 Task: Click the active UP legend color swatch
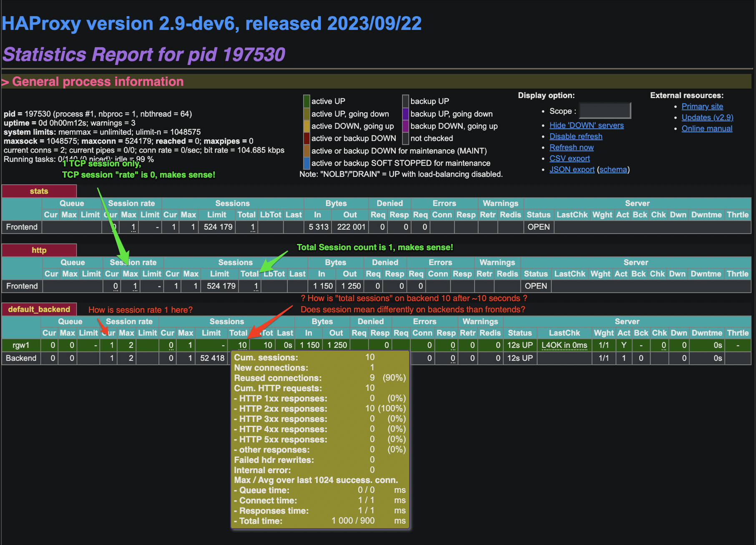tap(306, 101)
